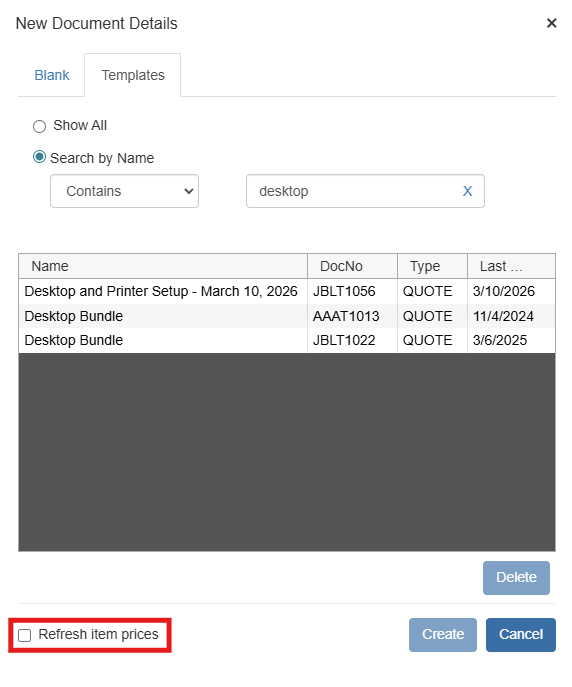Viewport: 572px width, 687px height.
Task: Open the Contains filter dropdown
Action: point(124,191)
